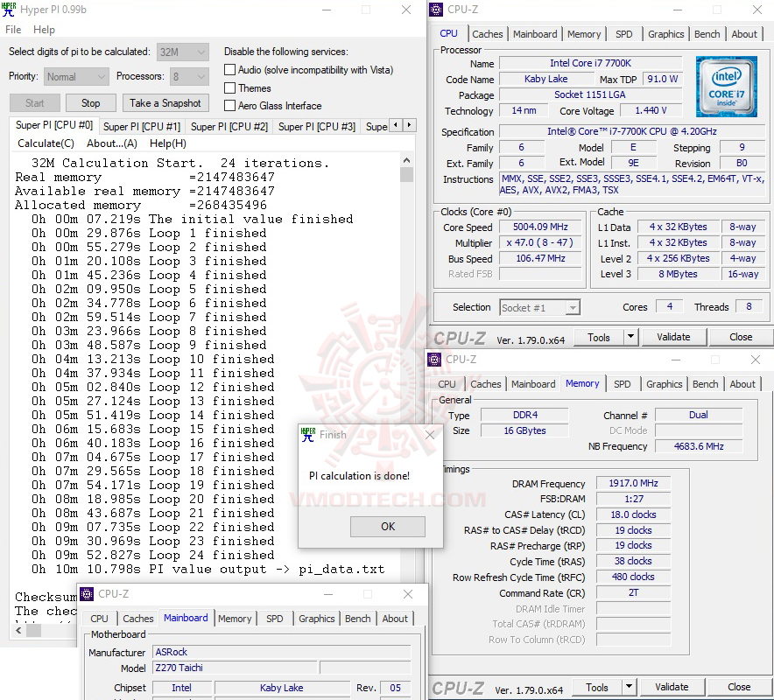Open CPU tab in Memory CPU-Z window

tap(447, 384)
